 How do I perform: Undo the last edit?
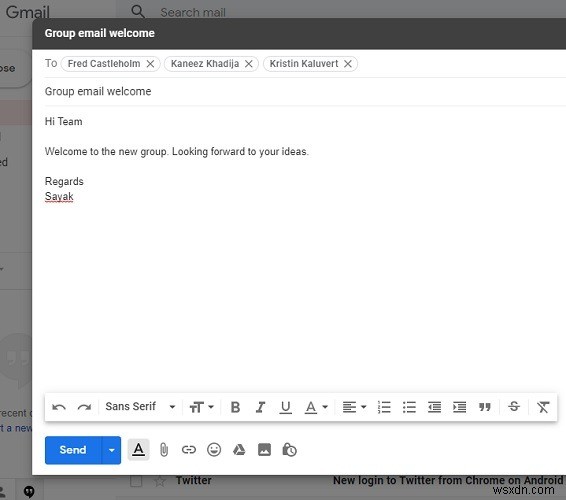(x=59, y=407)
